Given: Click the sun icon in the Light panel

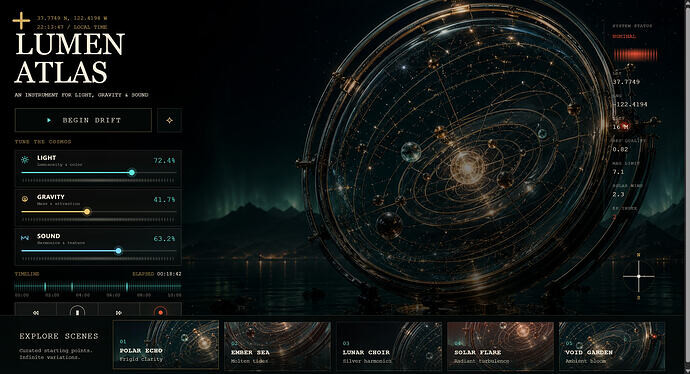Looking at the screenshot, I should coord(25,160).
